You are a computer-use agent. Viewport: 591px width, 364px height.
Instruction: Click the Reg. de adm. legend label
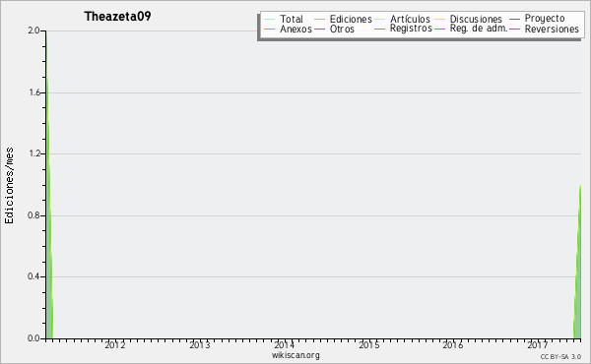tap(479, 29)
